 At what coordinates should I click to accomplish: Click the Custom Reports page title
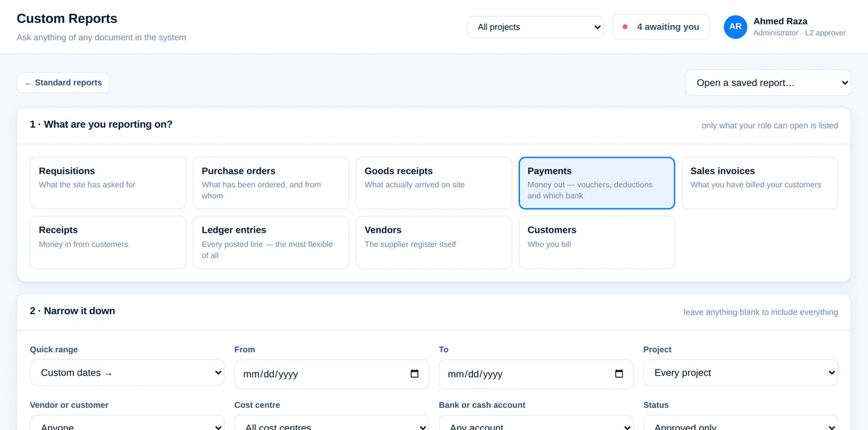67,19
